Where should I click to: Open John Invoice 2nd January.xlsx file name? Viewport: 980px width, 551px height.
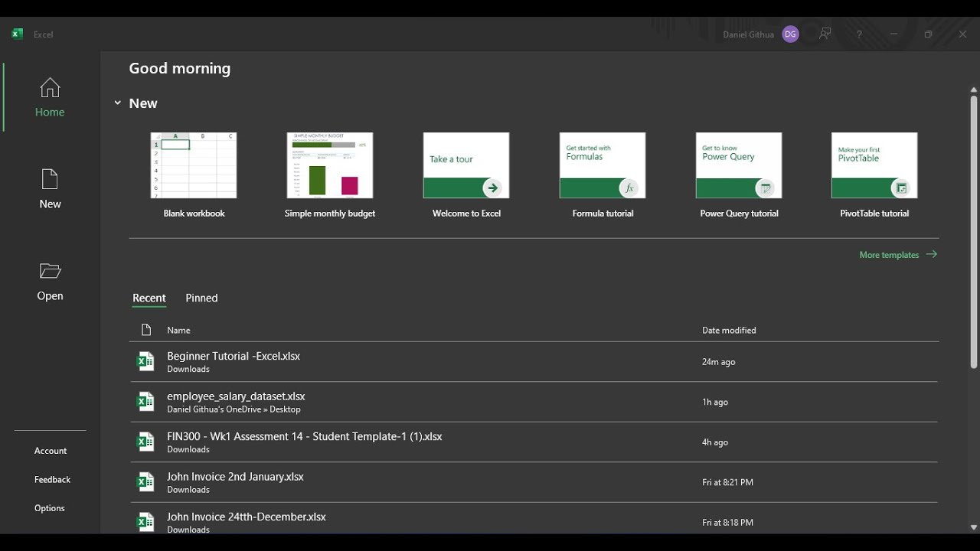pyautogui.click(x=235, y=477)
